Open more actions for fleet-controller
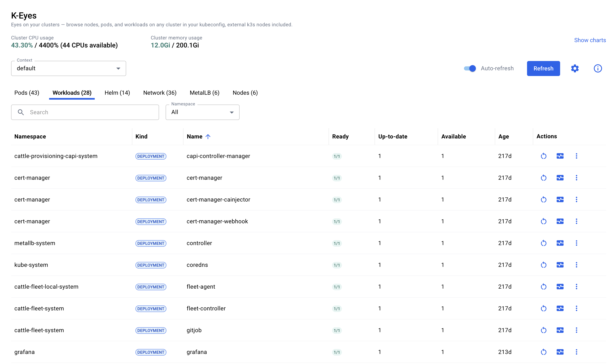The height and width of the screenshot is (364, 616). (576, 308)
